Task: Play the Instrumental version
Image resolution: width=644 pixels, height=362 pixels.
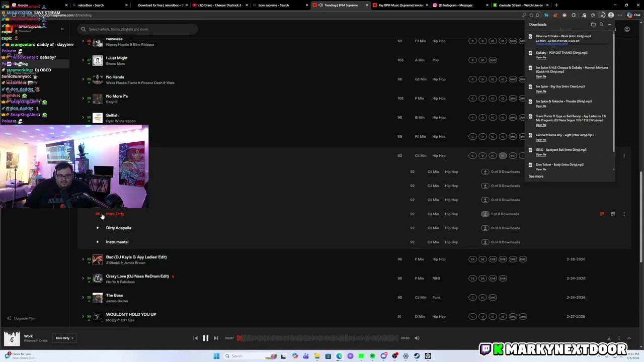Action: (98, 242)
